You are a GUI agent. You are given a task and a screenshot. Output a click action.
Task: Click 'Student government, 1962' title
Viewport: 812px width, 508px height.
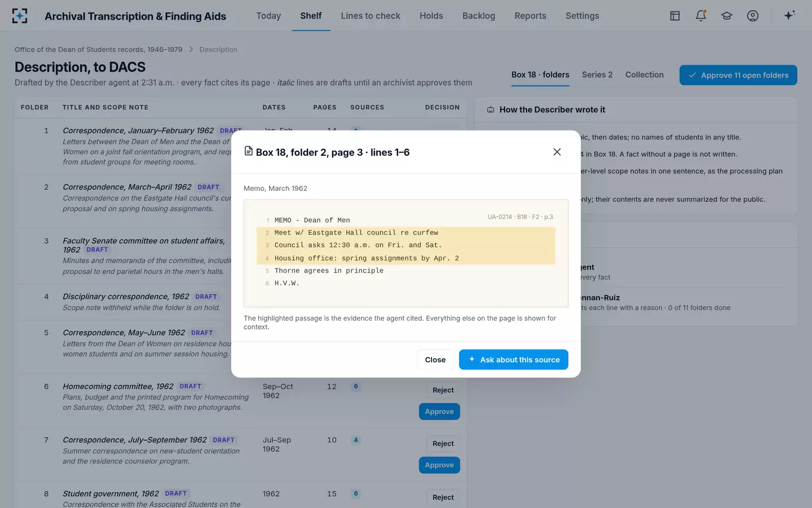tap(111, 494)
